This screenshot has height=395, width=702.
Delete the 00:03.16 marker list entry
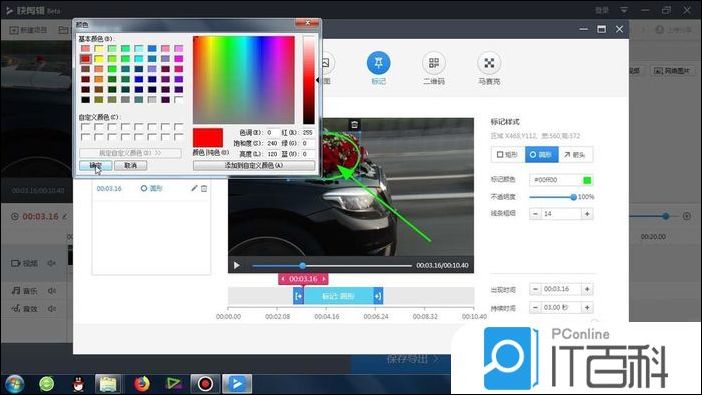tap(204, 189)
